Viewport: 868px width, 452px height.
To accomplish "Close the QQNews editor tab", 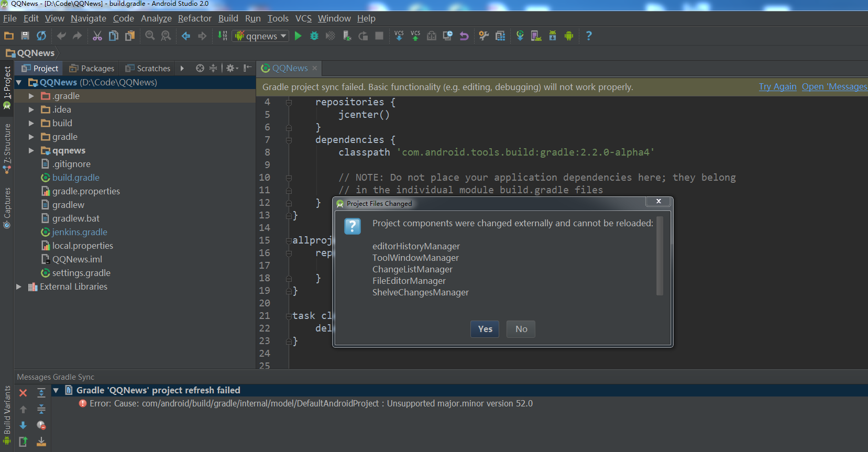I will [x=315, y=68].
